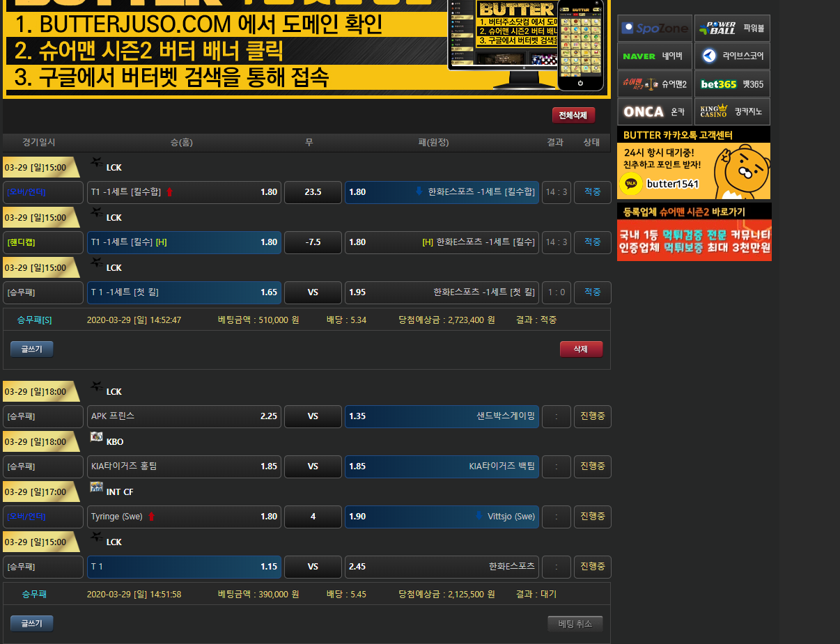840x644 pixels.
Task: Click the 베팅 취소 button
Action: (x=575, y=624)
